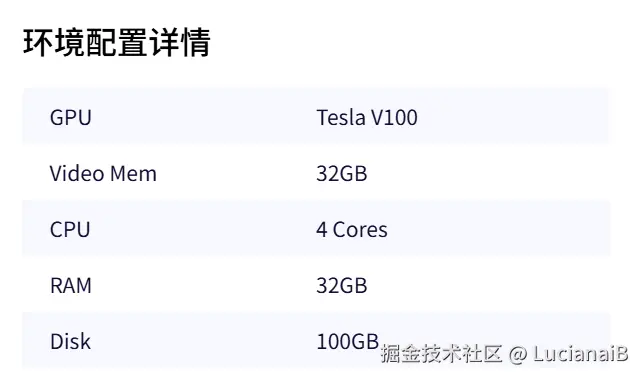Image resolution: width=642 pixels, height=378 pixels.
Task: Click the word Mem in Video Mem
Action: click(133, 174)
